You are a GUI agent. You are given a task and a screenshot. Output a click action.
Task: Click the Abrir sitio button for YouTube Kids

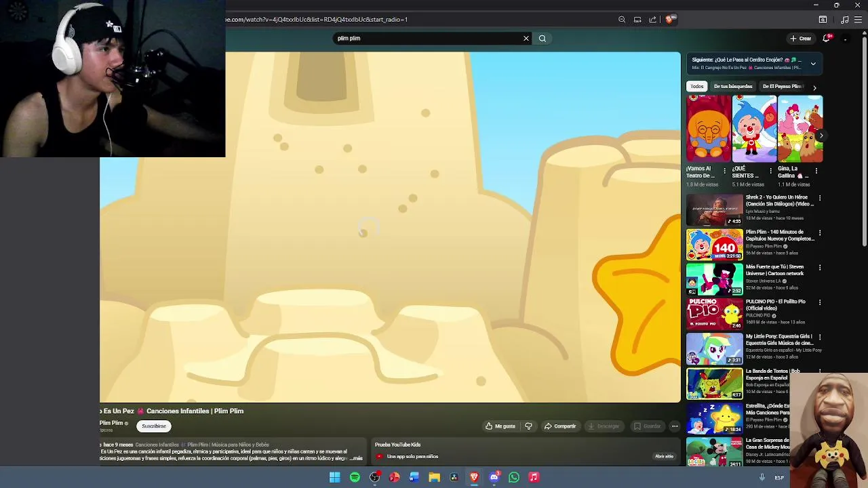(664, 457)
